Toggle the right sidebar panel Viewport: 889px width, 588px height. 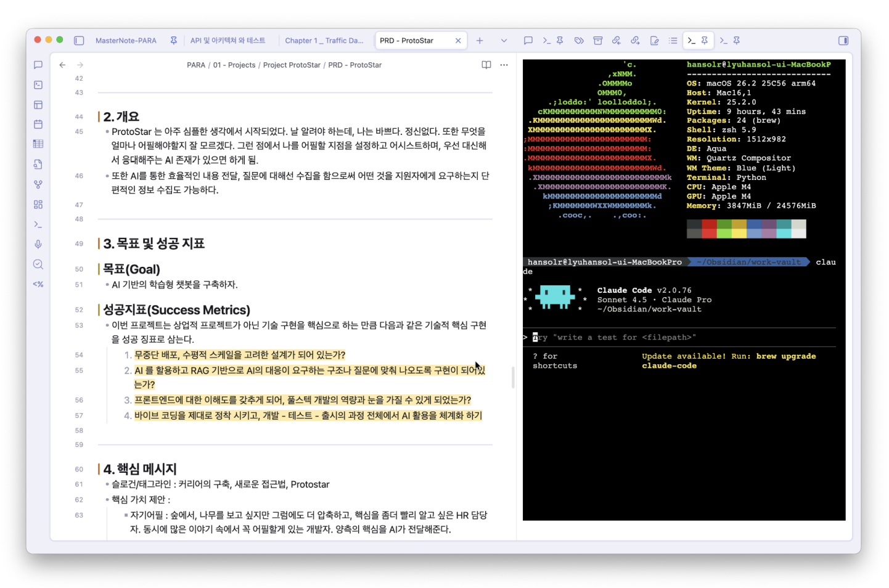pos(843,41)
